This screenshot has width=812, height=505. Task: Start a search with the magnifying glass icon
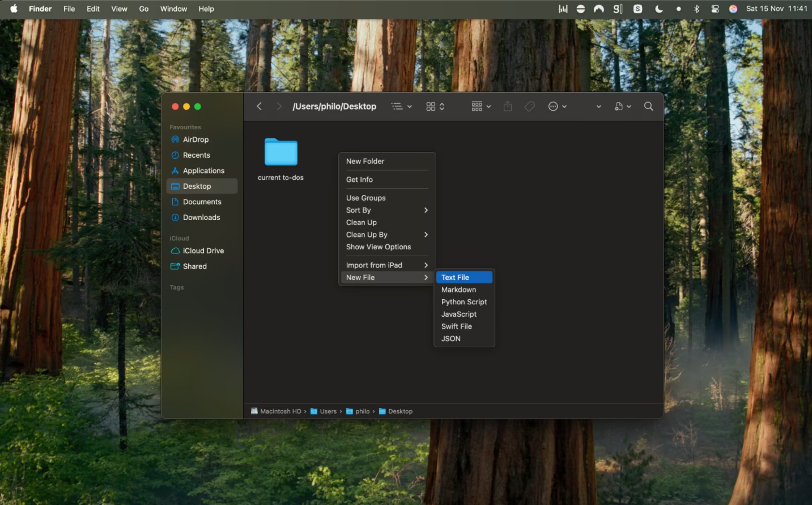coord(648,106)
